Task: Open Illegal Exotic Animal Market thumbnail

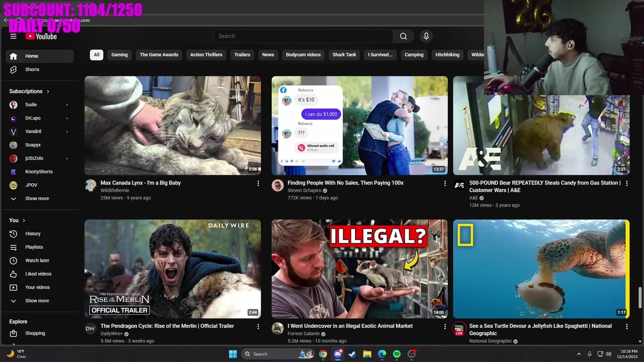Action: (360, 269)
